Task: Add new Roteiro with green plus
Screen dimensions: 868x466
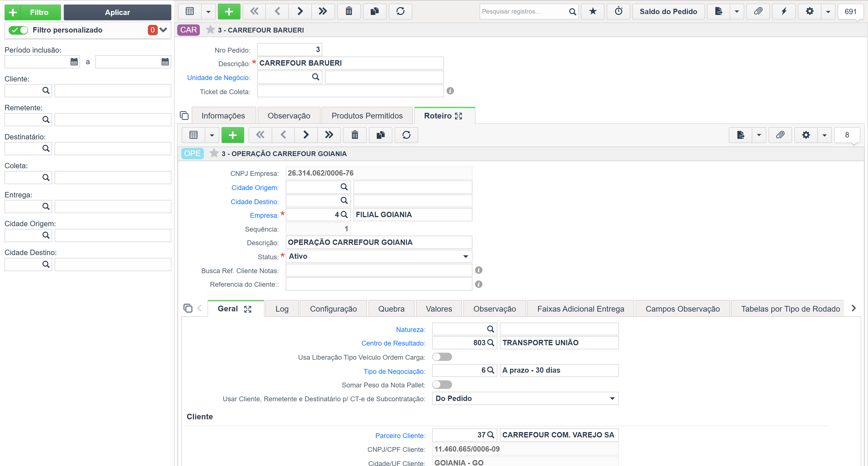Action: (x=233, y=135)
